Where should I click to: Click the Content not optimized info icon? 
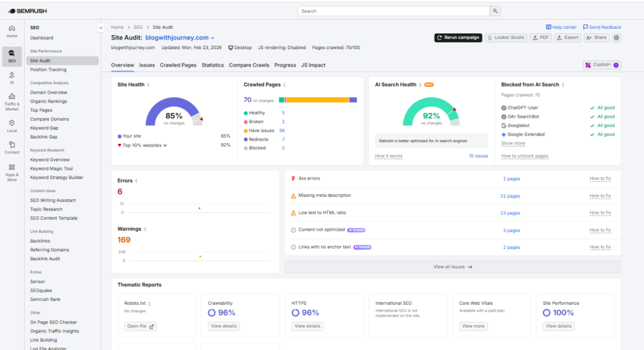click(x=293, y=230)
